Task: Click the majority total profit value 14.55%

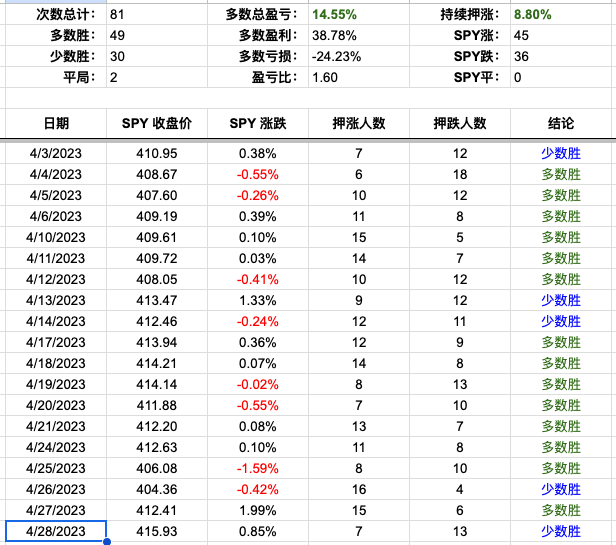Action: click(x=334, y=15)
